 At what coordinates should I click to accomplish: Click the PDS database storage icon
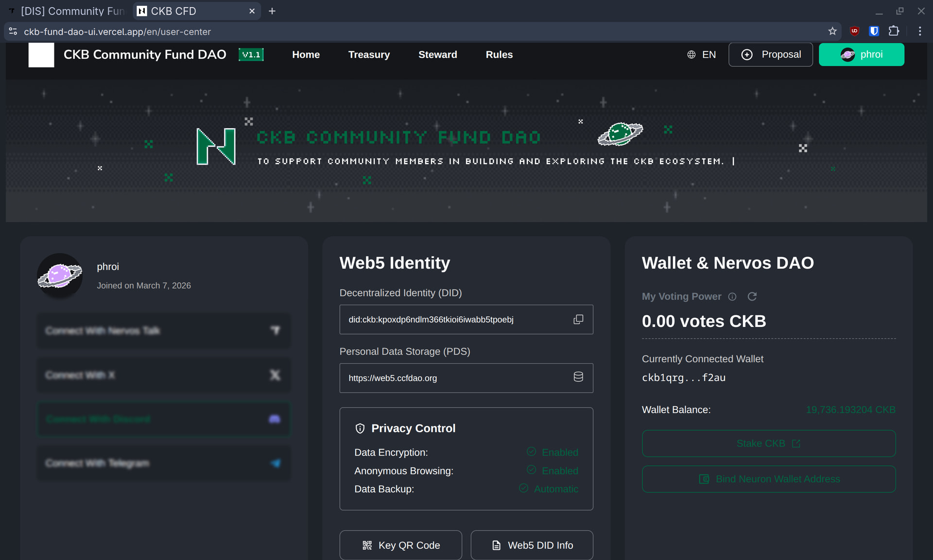[578, 377]
